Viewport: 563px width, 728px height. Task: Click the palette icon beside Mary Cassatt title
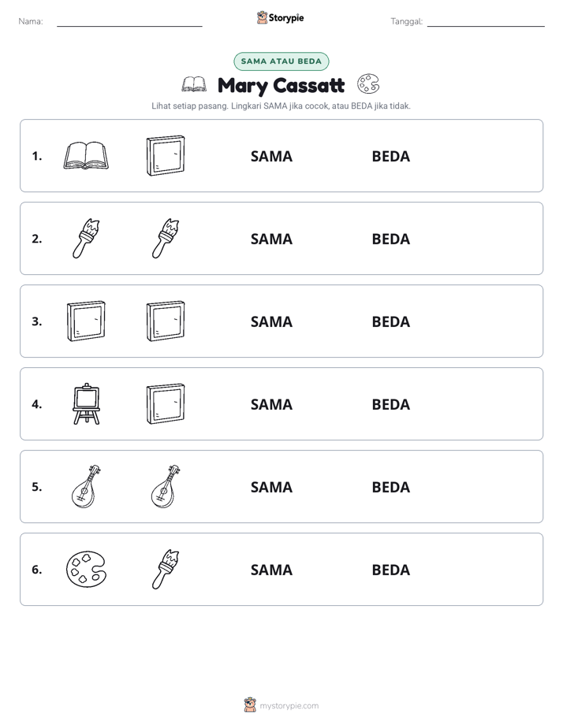[368, 84]
